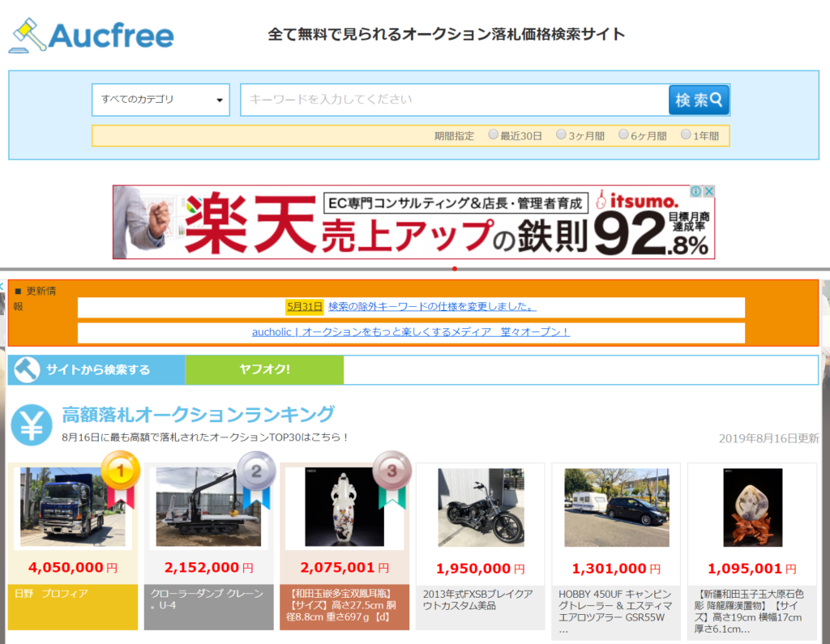Click the 1,095,001円 winning price
Viewport: 830px width, 644px height.
coord(752,569)
